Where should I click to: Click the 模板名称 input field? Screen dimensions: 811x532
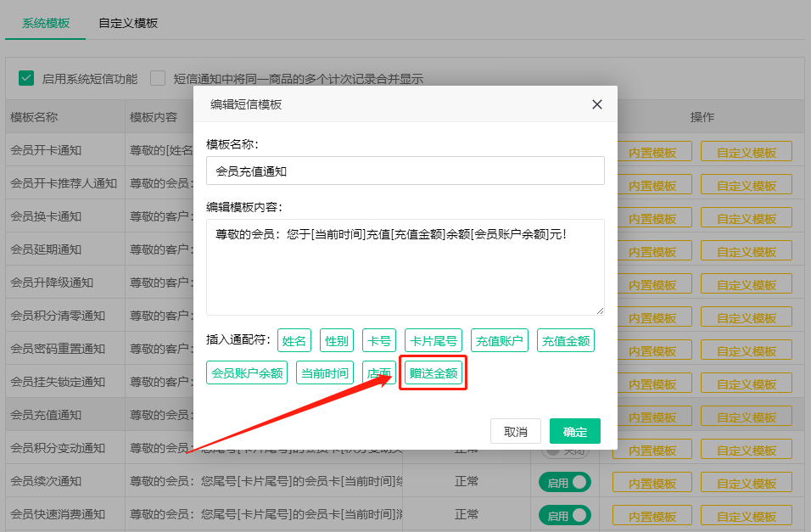(405, 171)
